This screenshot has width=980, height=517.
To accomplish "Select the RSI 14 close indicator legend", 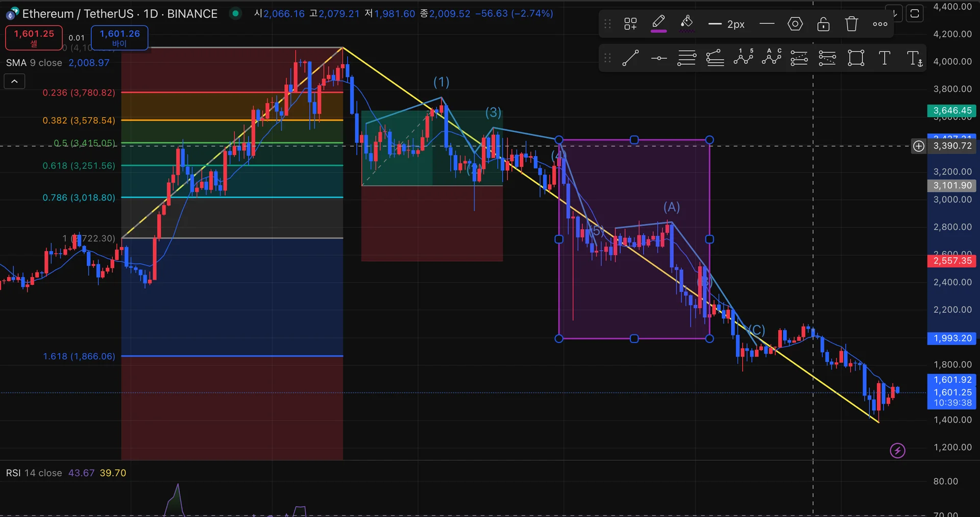I will click(34, 473).
